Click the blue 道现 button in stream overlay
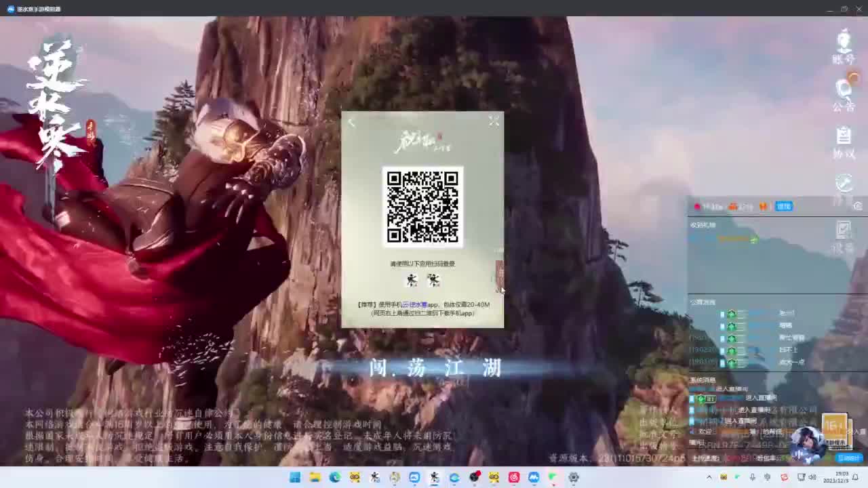The width and height of the screenshot is (868, 488). pos(784,206)
